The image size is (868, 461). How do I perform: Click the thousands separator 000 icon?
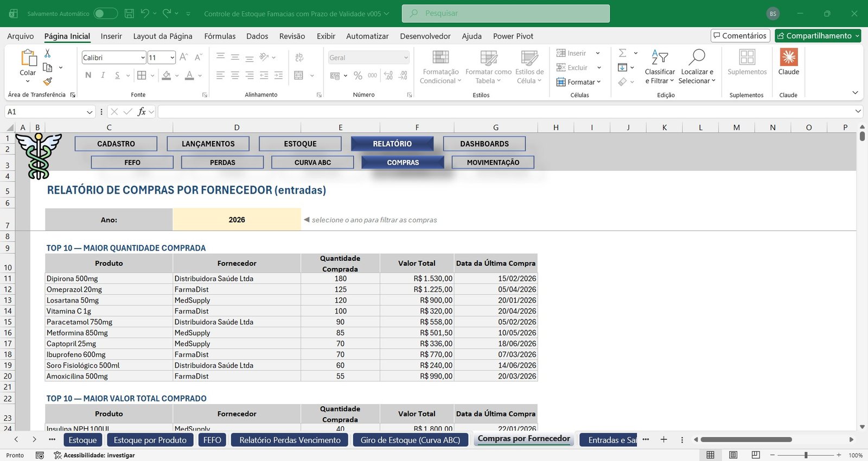[x=372, y=75]
